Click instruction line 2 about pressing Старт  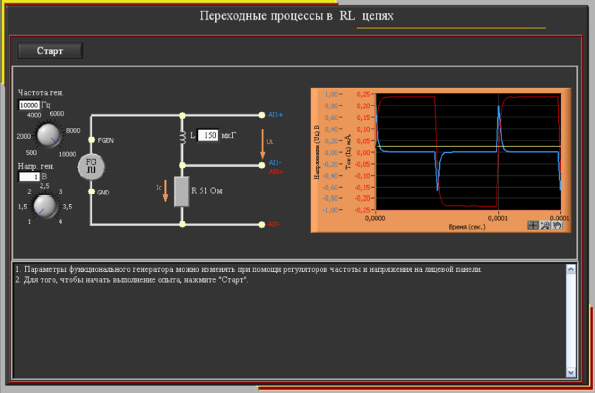pyautogui.click(x=132, y=280)
